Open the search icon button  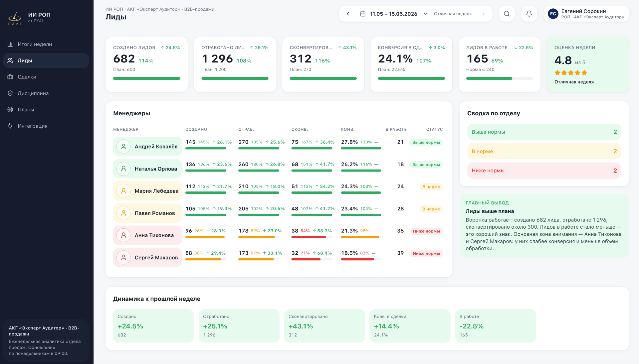click(x=507, y=14)
